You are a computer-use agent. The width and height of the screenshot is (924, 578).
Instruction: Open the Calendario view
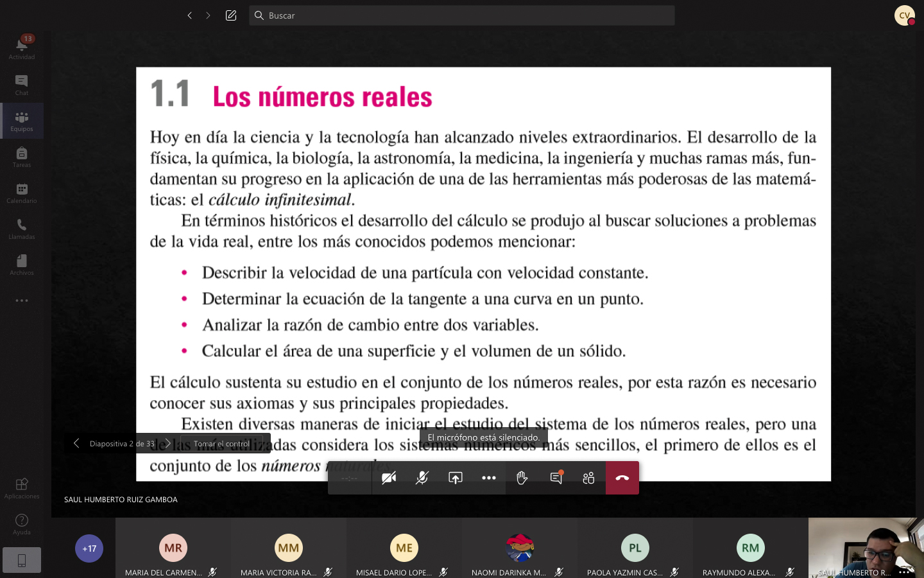[22, 193]
